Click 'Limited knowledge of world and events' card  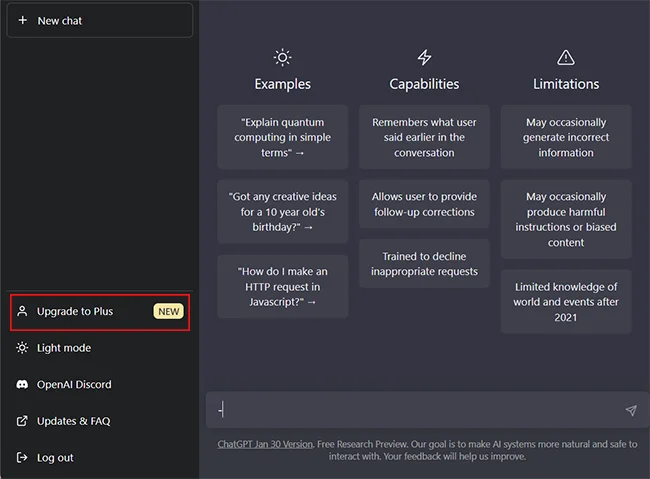click(566, 302)
